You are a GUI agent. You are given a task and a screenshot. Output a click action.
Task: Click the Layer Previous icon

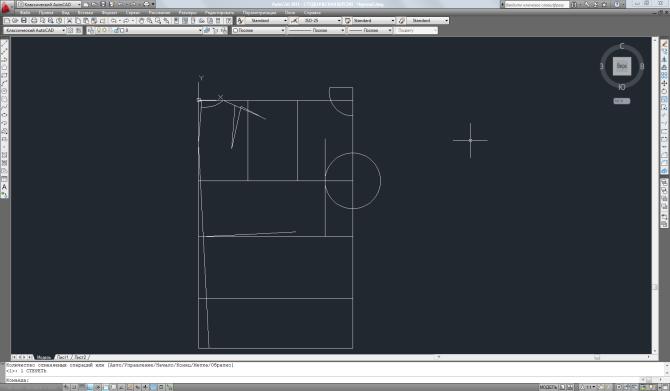215,30
